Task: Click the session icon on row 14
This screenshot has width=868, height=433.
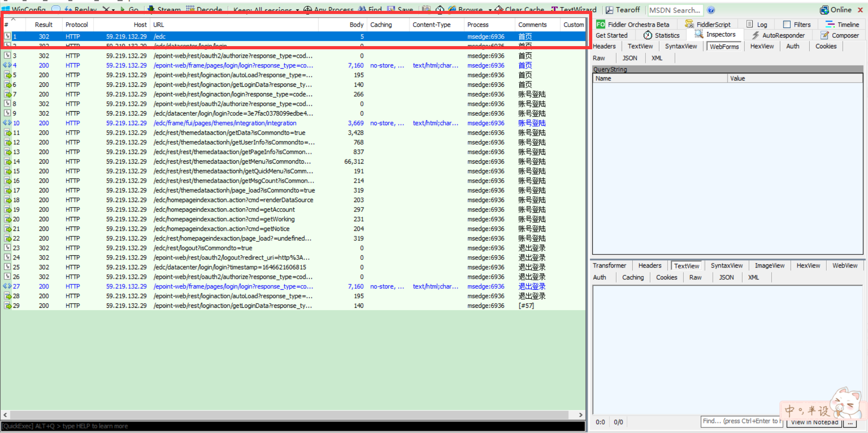Action: 8,161
